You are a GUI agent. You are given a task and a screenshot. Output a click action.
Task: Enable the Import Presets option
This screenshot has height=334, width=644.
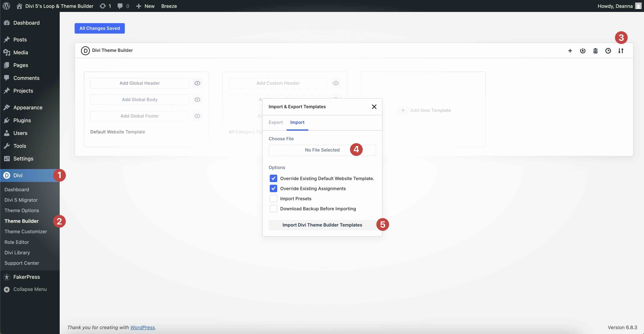pos(273,198)
